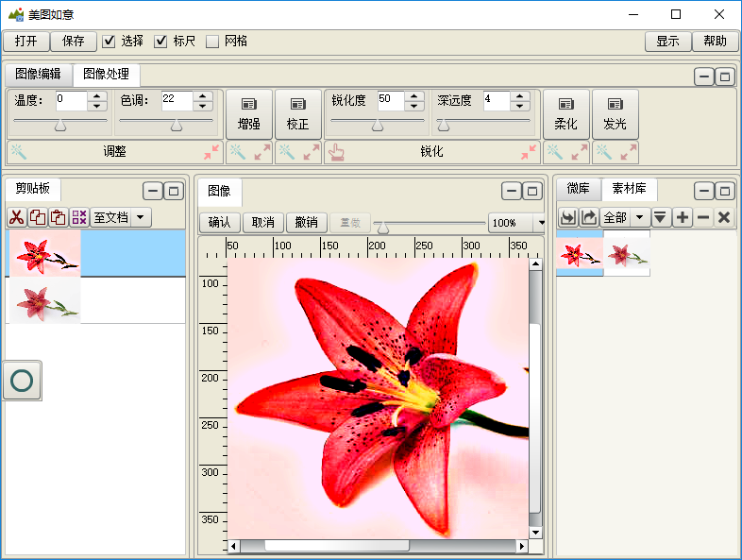Decrease 深远度 value with down stepper

(519, 106)
